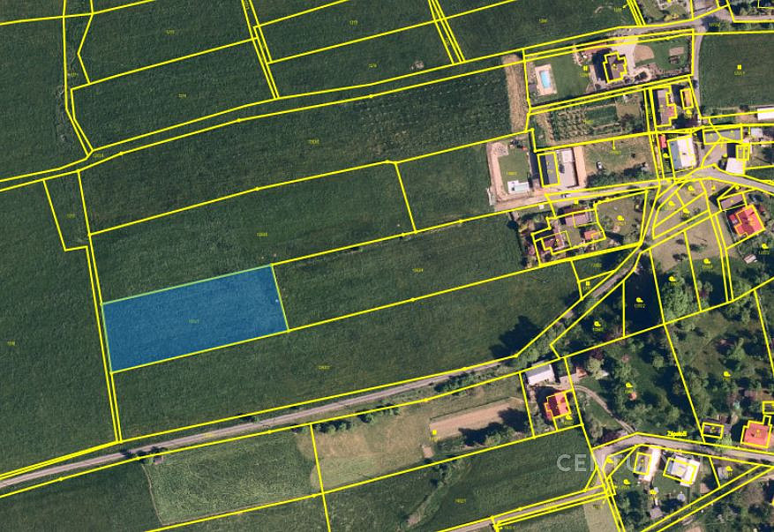Select the white-roofed house outlined at the bottom right

click(681, 468)
